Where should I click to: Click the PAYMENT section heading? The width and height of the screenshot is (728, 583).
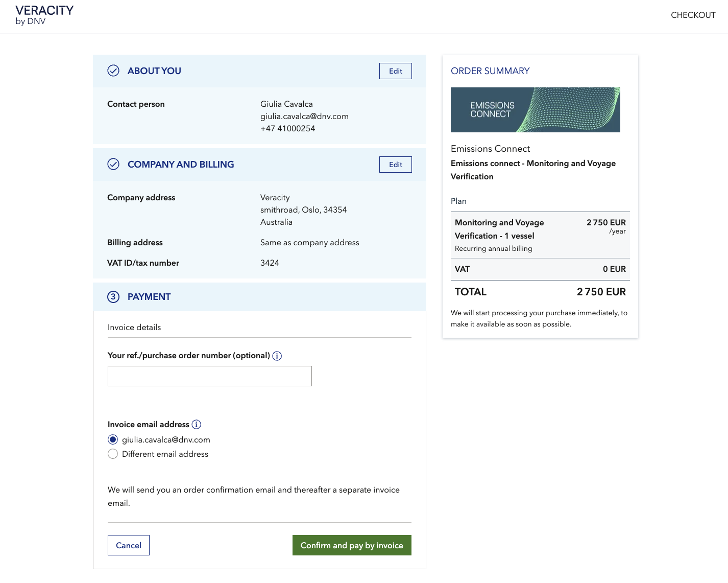point(149,297)
